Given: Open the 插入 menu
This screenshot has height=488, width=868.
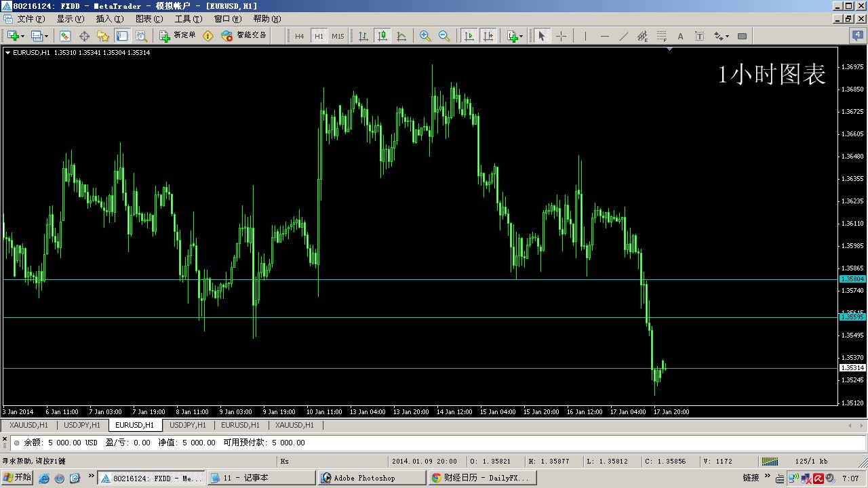Looking at the screenshot, I should click(x=110, y=19).
